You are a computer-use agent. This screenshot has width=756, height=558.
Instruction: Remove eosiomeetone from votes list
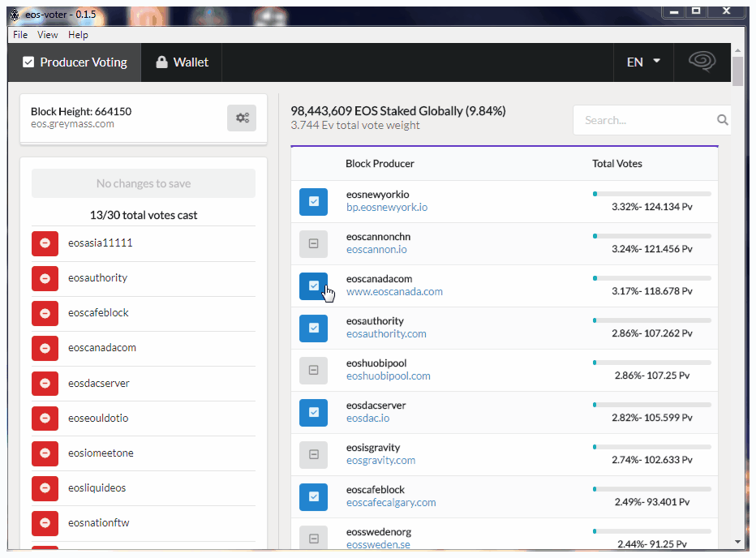tap(45, 453)
